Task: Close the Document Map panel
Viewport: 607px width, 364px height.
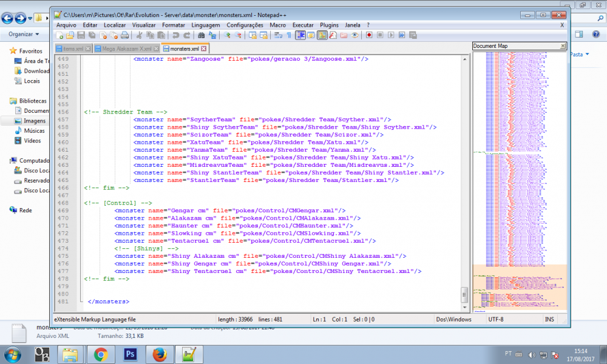Action: [x=563, y=46]
